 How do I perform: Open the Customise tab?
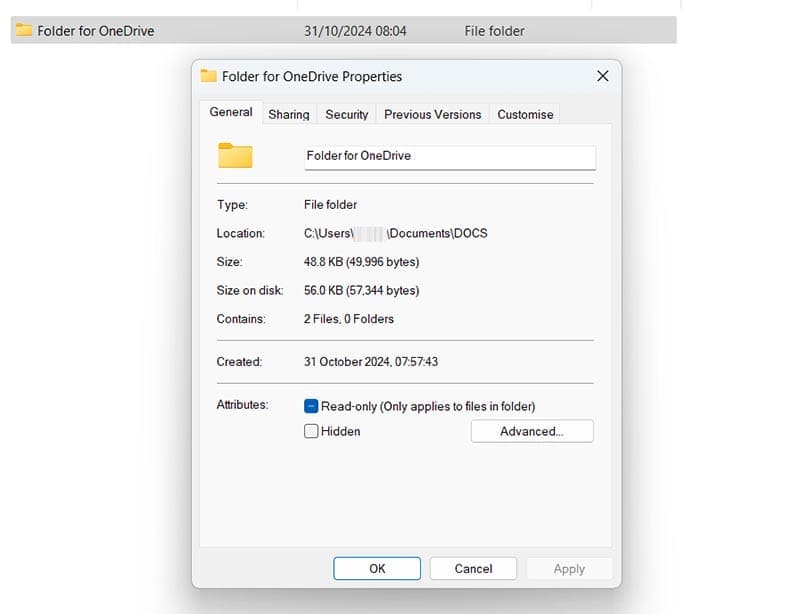525,114
